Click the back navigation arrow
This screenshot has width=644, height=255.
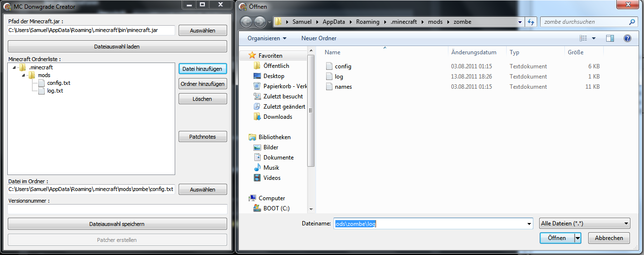pos(247,22)
